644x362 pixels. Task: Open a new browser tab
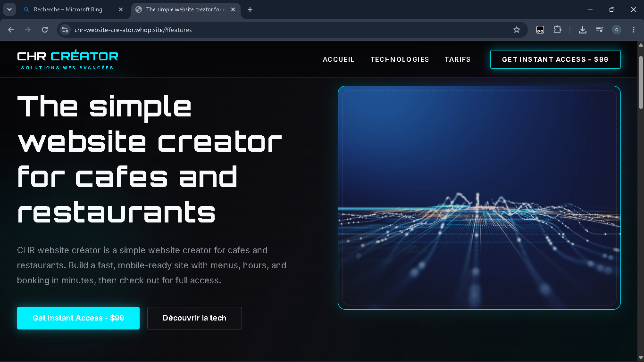[250, 9]
